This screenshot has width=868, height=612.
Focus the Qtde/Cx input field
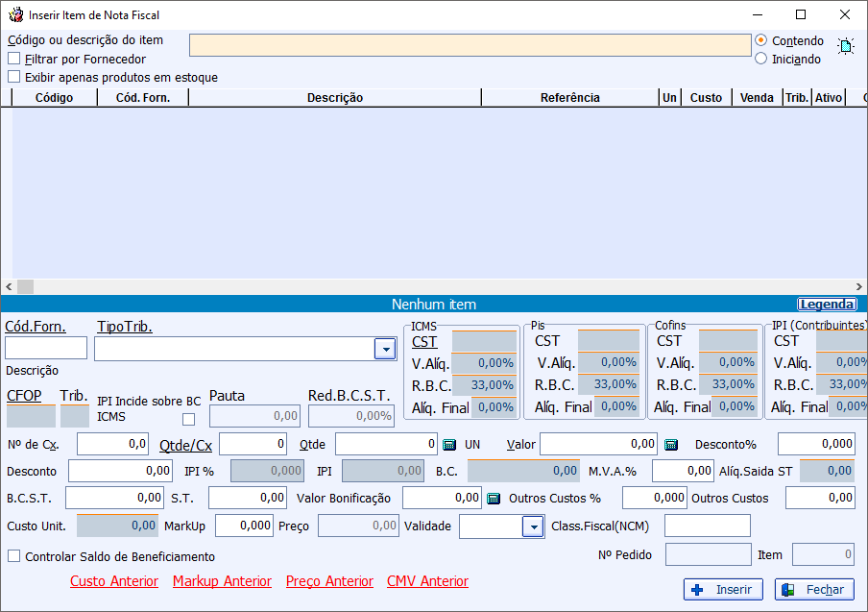[253, 444]
